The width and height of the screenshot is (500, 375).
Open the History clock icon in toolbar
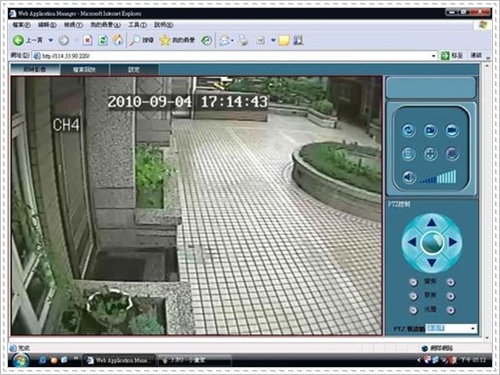coord(206,40)
